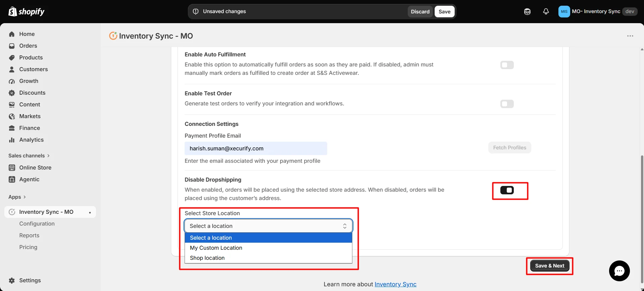
Task: Open the MO- Inventory Sync account menu
Action: click(598, 11)
